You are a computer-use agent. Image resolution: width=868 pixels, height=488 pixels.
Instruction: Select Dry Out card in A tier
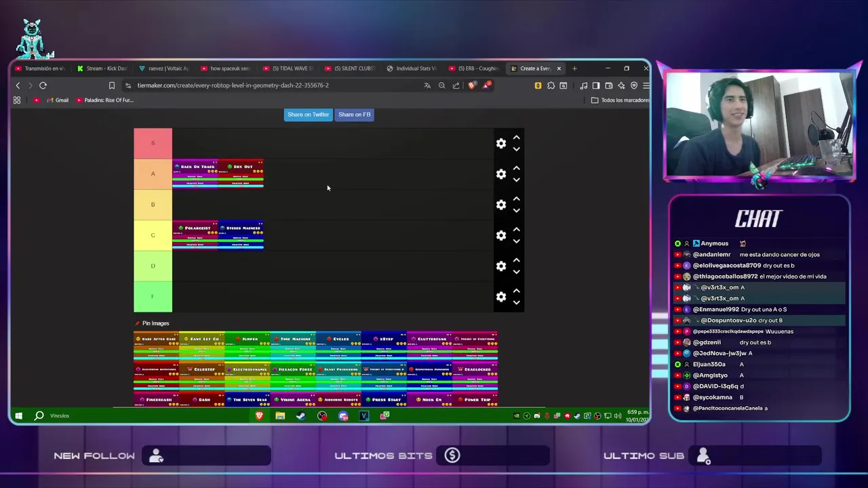point(241,174)
